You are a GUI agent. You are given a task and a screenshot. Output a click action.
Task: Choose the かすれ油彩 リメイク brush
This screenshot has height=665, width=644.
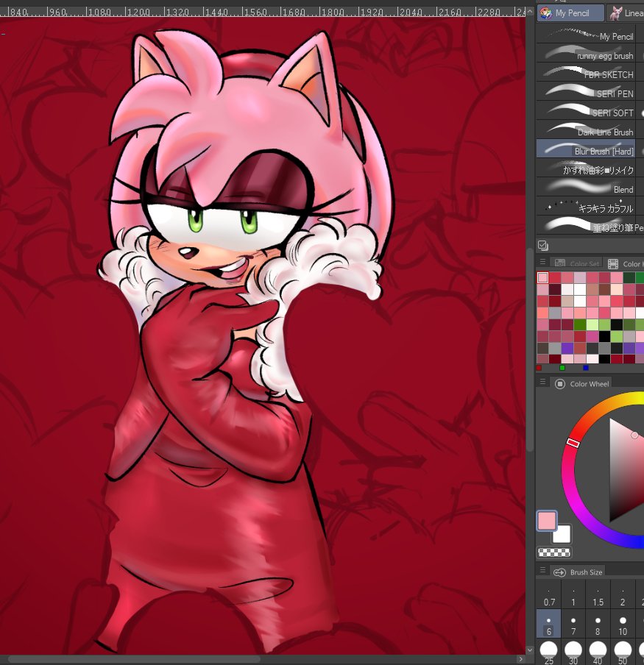click(586, 169)
